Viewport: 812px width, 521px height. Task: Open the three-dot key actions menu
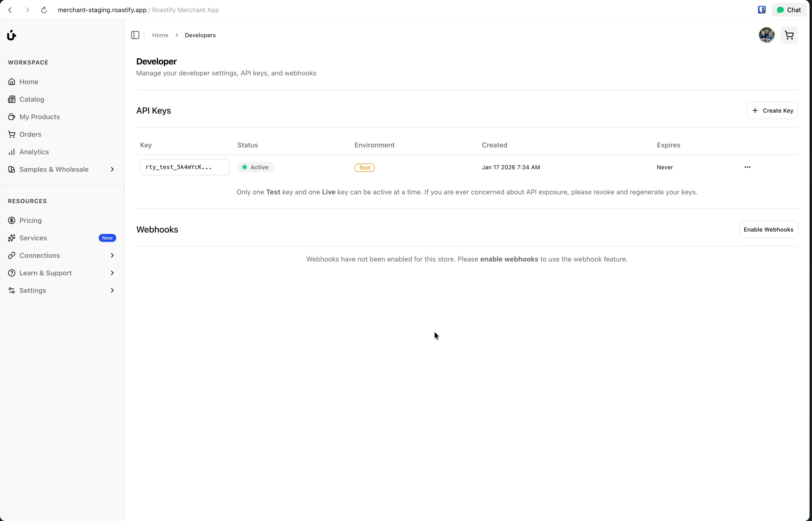pyautogui.click(x=747, y=167)
